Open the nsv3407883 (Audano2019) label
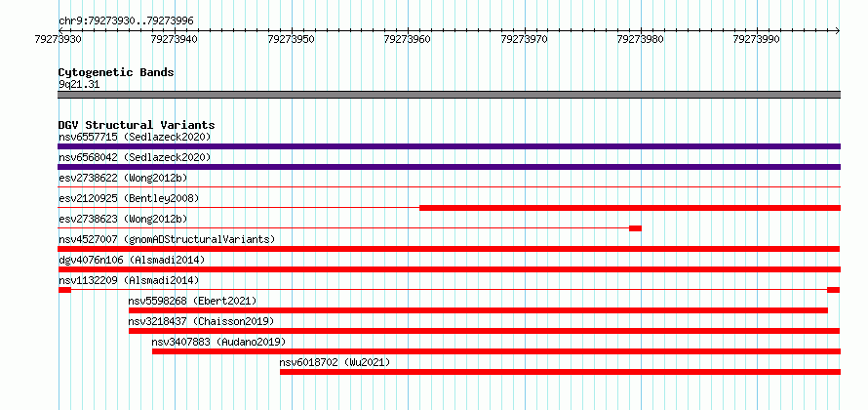868x410 pixels. pyautogui.click(x=218, y=342)
